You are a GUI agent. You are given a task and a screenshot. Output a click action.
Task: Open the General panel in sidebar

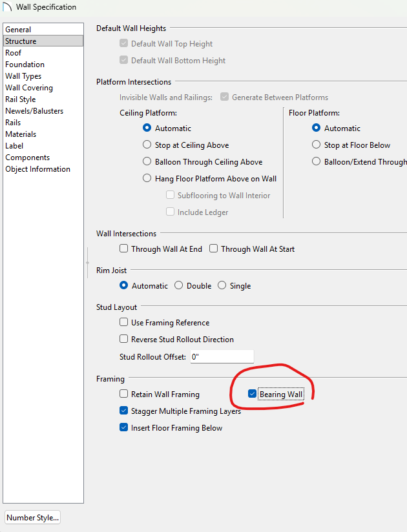tap(18, 30)
